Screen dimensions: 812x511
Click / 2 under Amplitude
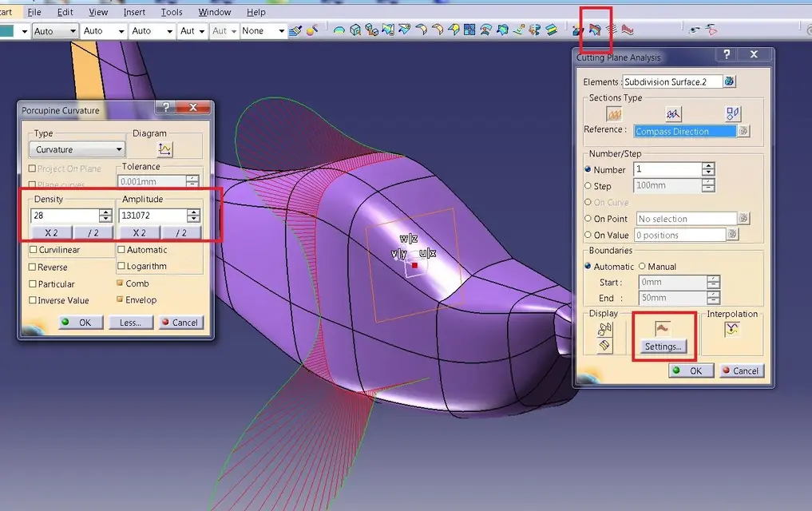[180, 232]
